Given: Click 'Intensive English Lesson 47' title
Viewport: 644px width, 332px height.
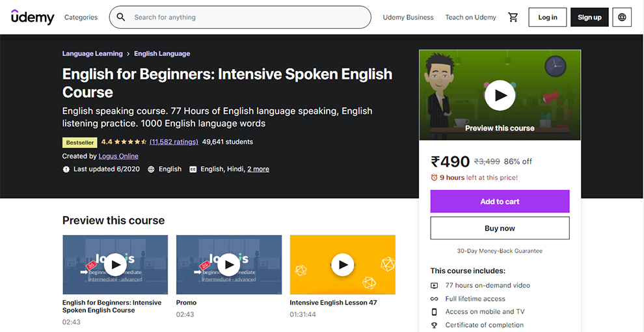Looking at the screenshot, I should (x=333, y=303).
